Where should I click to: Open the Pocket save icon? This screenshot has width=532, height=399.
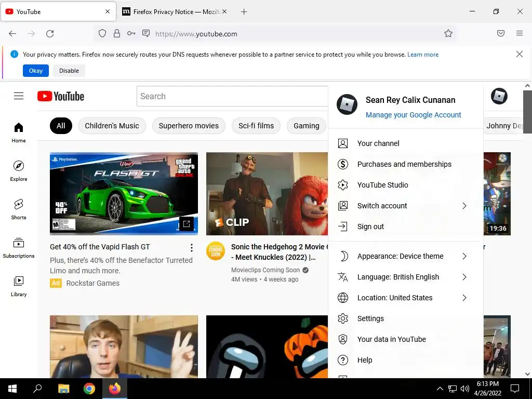[x=501, y=33]
